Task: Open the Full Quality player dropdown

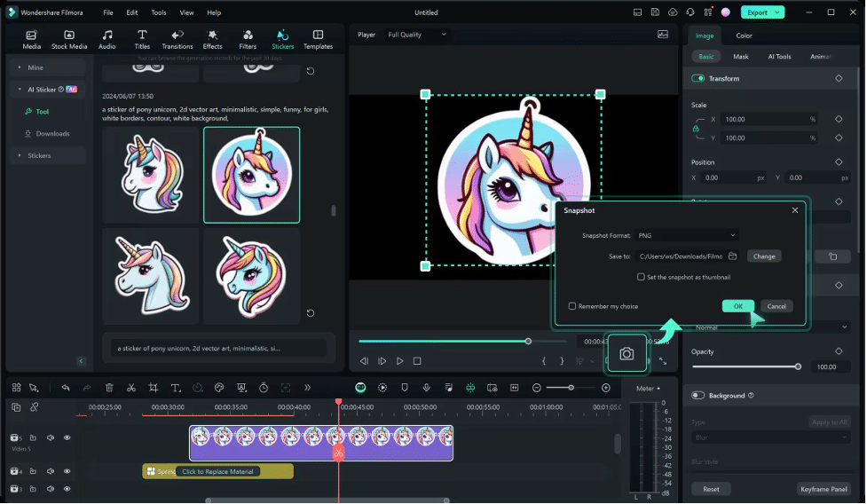Action: point(417,35)
